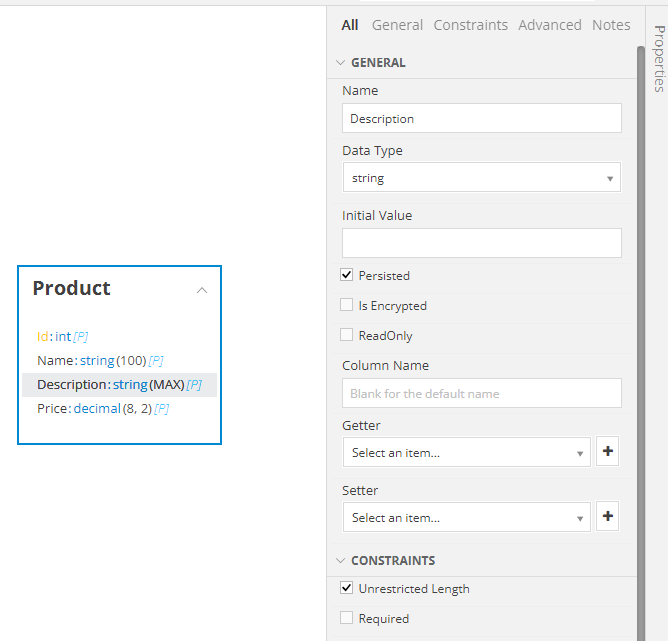Click the properties panel vertical scrollbar

(x=640, y=300)
